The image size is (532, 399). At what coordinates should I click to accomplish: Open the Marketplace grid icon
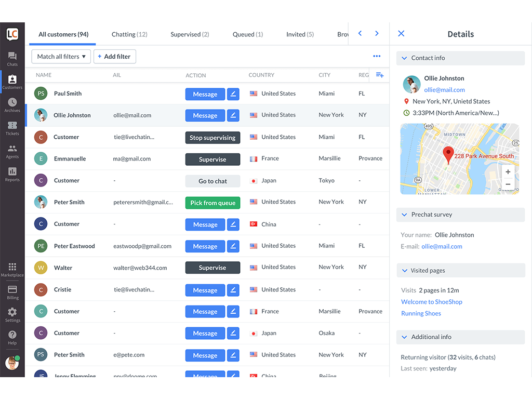pyautogui.click(x=12, y=269)
